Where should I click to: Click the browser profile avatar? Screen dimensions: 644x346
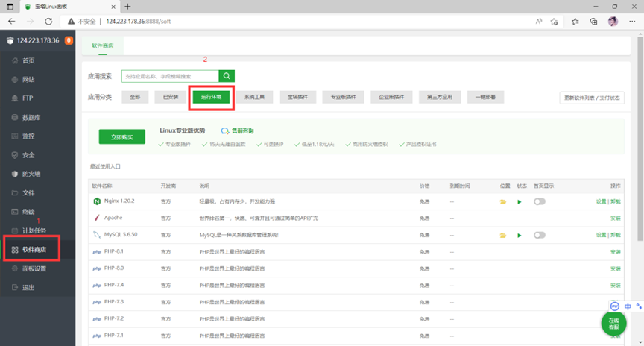pos(613,22)
